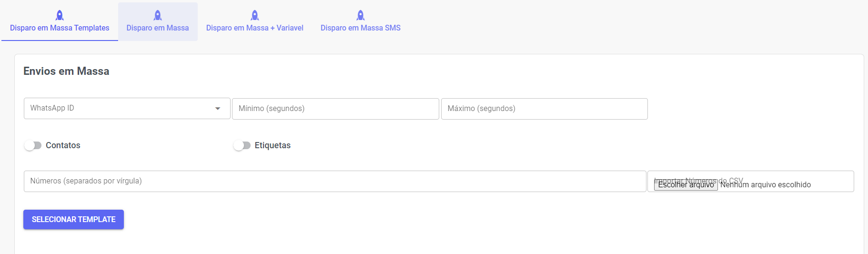
Task: Click the rocket icon above Disparo em Massa SMS
Action: pyautogui.click(x=361, y=15)
